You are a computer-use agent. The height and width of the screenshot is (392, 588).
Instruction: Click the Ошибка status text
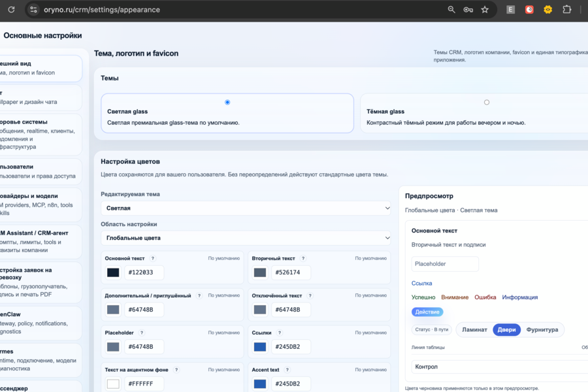pyautogui.click(x=485, y=297)
